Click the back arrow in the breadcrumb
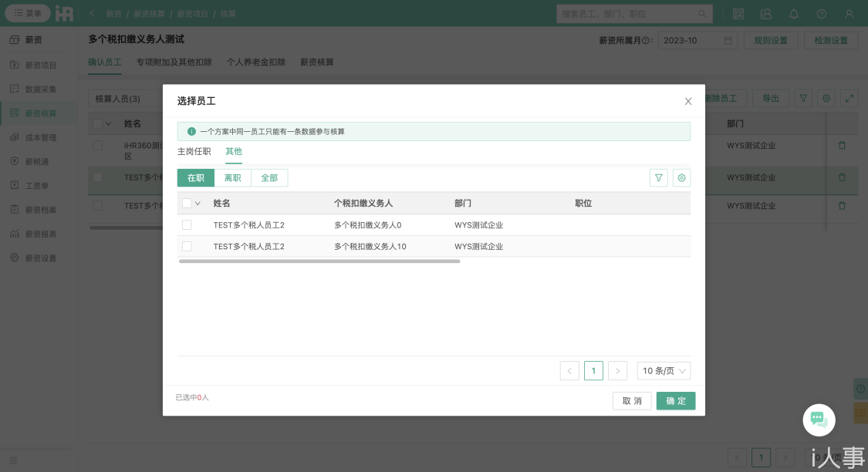This screenshot has width=868, height=472. click(92, 13)
